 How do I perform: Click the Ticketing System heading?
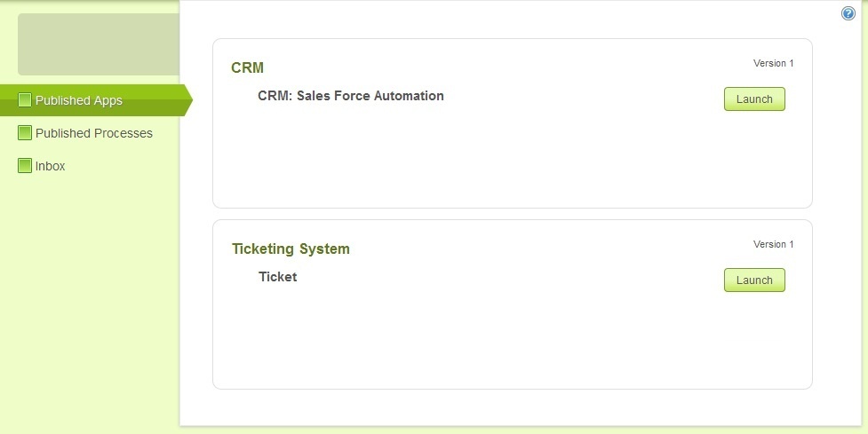pos(291,249)
